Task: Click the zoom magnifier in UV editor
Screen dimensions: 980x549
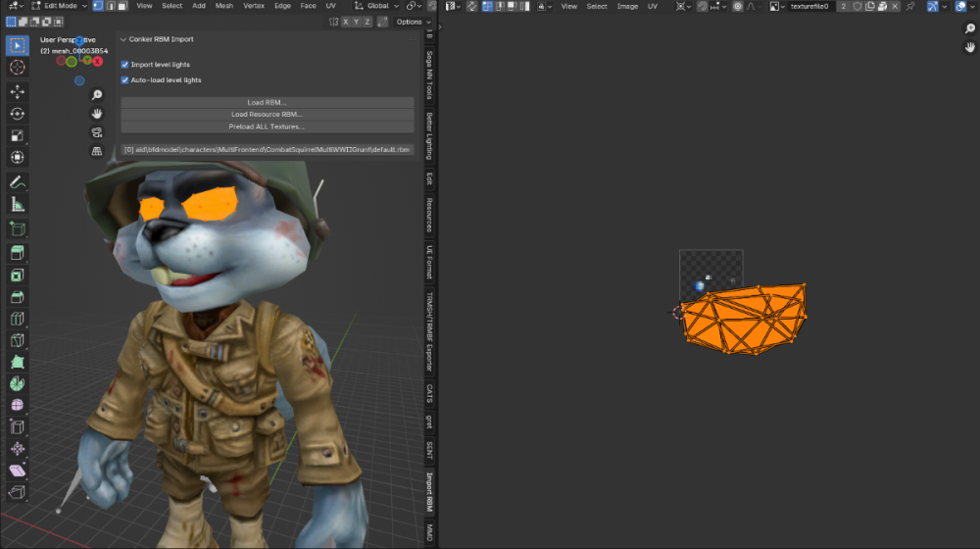Action: pyautogui.click(x=969, y=28)
